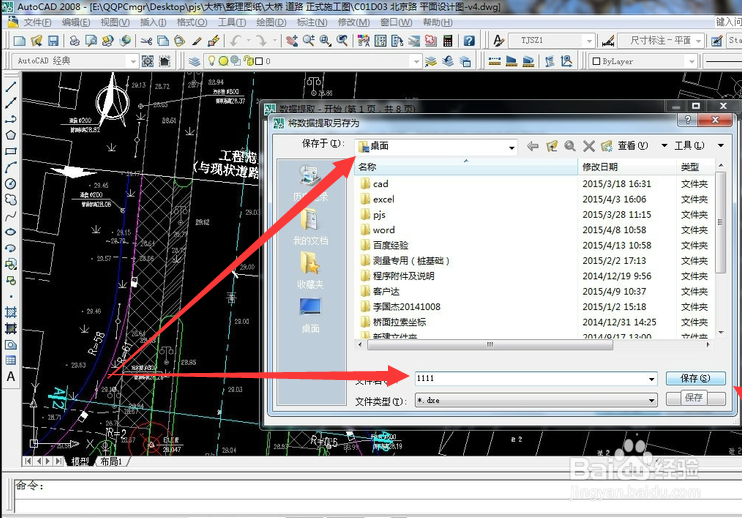Open the 视图(V) menu
Viewport: 742px width, 518px height.
coord(115,22)
